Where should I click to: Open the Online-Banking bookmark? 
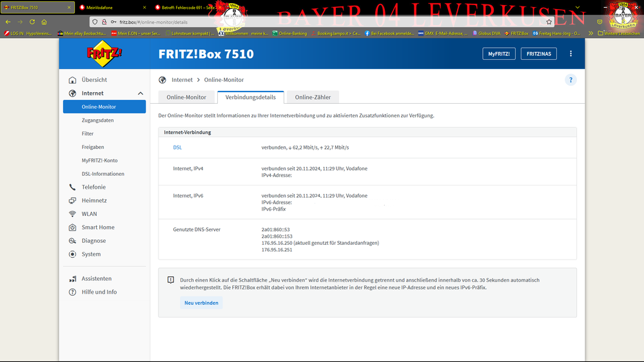click(x=289, y=33)
